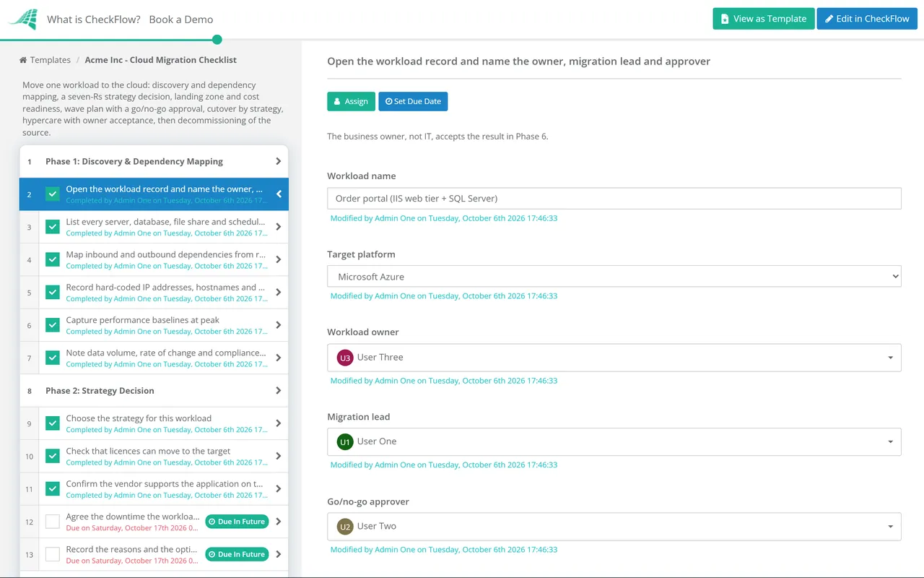Go to the Templates breadcrumb
Screen dimensions: 924x578
[51, 60]
